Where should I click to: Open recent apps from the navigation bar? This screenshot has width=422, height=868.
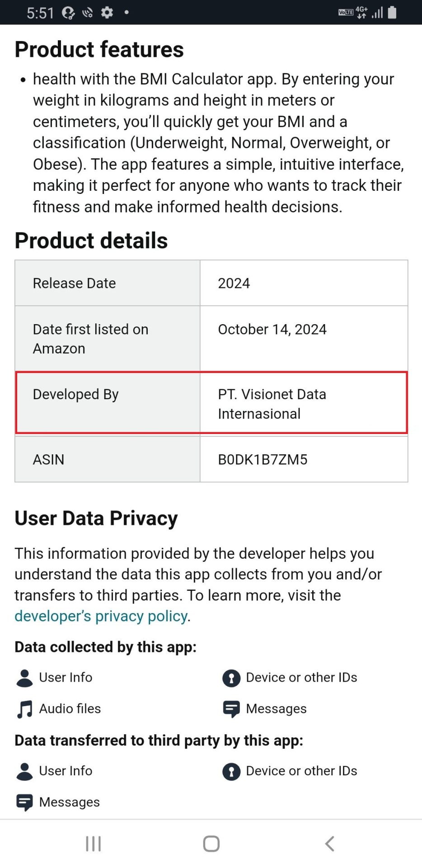point(94,844)
